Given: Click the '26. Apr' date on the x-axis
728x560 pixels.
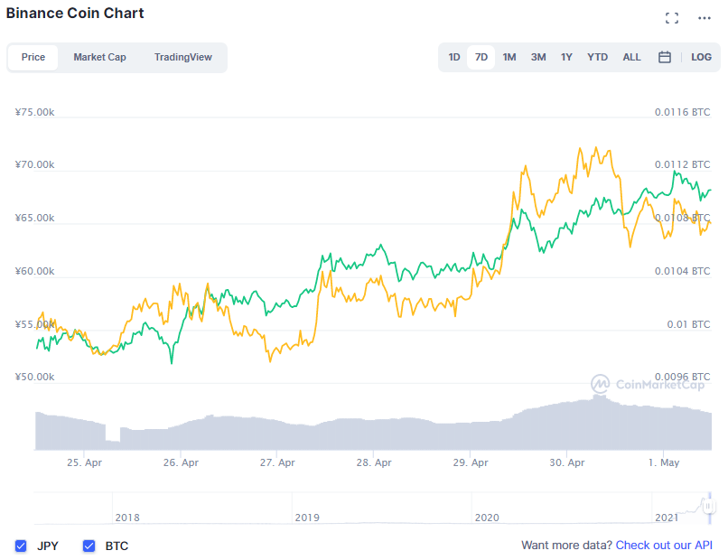Looking at the screenshot, I should tap(181, 462).
